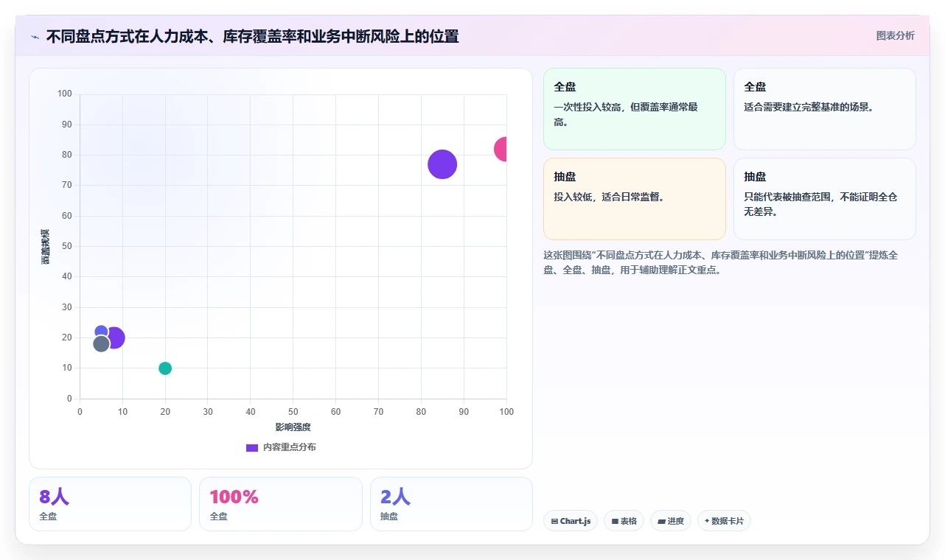Screen dimensions: 945x560
Task: Click the 表格 tag chip
Action: [x=624, y=521]
